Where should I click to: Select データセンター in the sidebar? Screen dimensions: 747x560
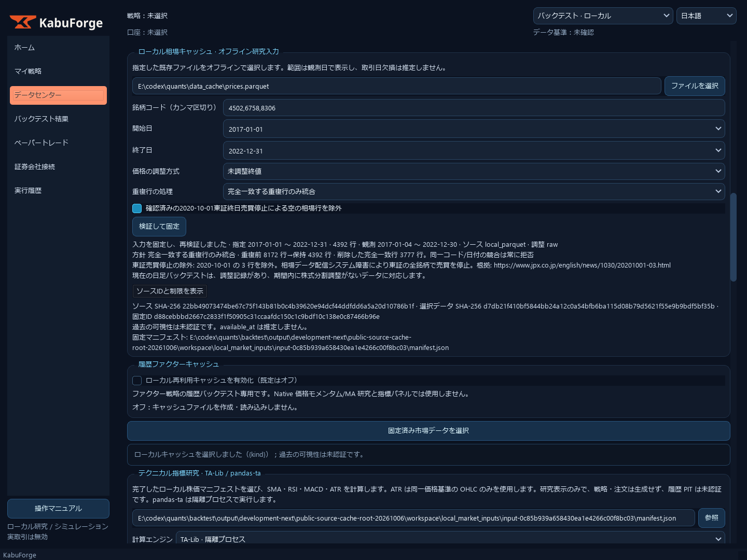(58, 95)
